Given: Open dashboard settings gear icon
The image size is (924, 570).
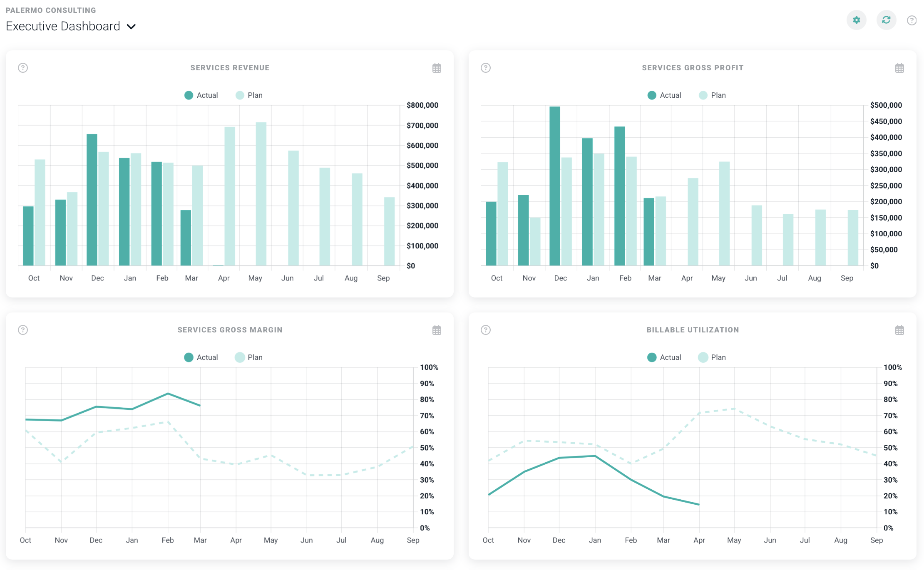Looking at the screenshot, I should 856,20.
